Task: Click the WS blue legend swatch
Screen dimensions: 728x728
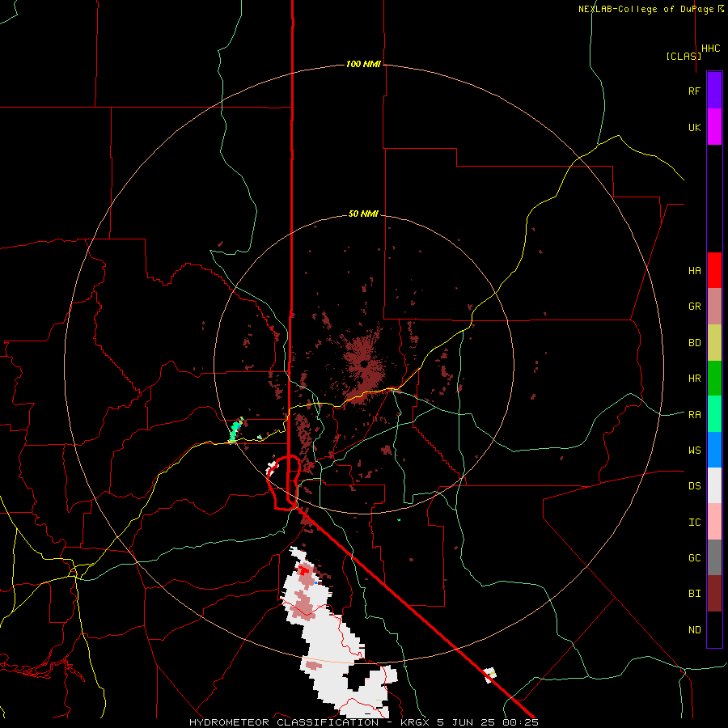Action: coord(714,450)
